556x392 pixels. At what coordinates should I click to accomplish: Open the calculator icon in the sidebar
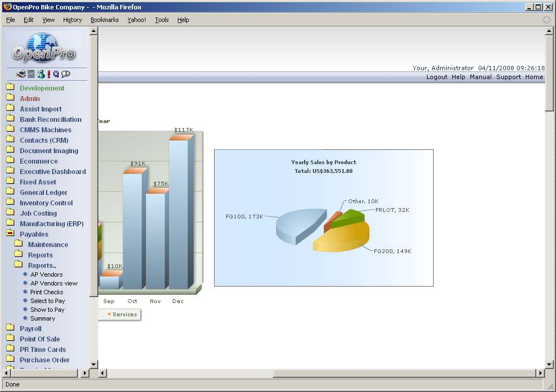tap(31, 74)
